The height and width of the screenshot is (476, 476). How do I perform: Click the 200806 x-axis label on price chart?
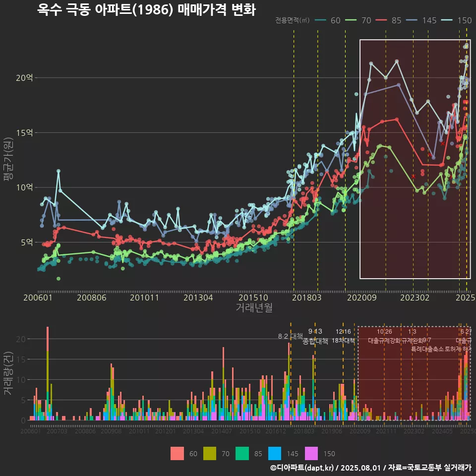pos(92,297)
